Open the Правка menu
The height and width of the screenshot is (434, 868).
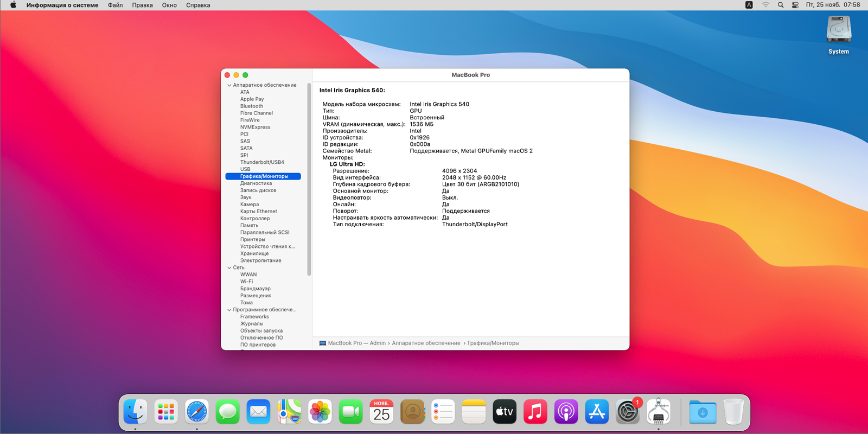point(142,5)
